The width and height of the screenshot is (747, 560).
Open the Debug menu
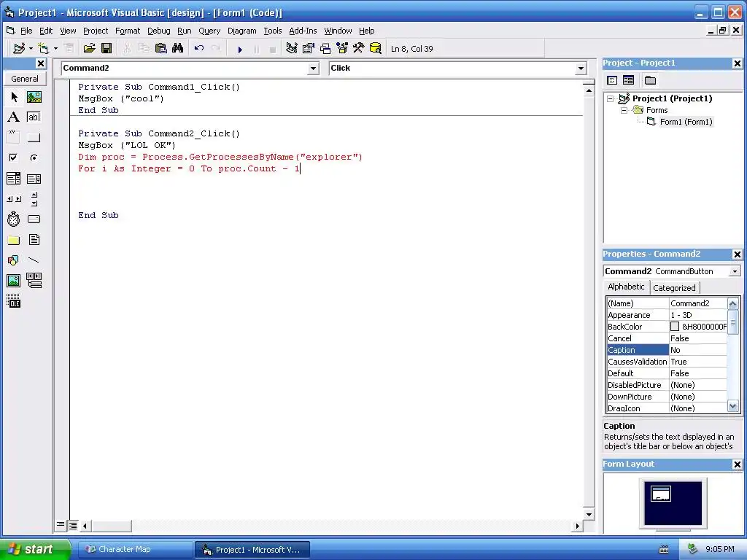[x=158, y=31]
